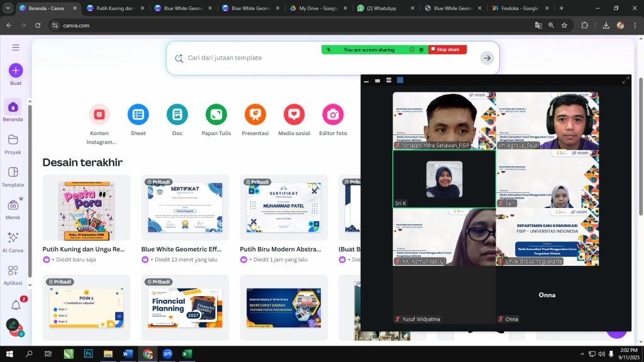The height and width of the screenshot is (362, 644).
Task: Expand the Zoom video panel to fullscreen
Action: coord(626,80)
